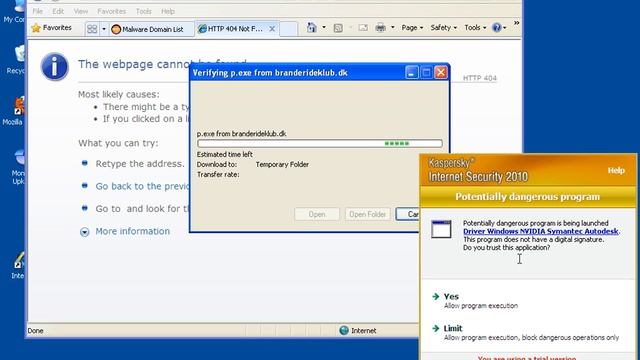
Task: Switch to the Malware Domain List tab
Action: pos(151,29)
